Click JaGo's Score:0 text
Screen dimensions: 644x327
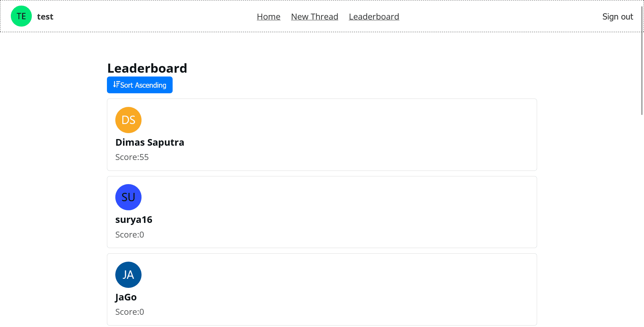click(130, 312)
